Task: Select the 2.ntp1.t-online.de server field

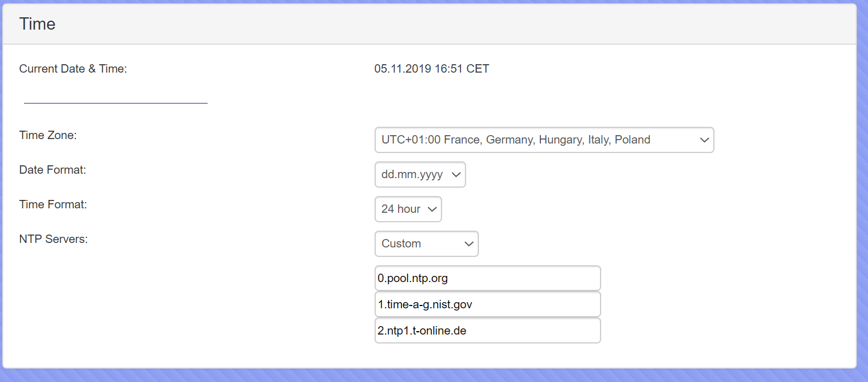Action: [487, 331]
